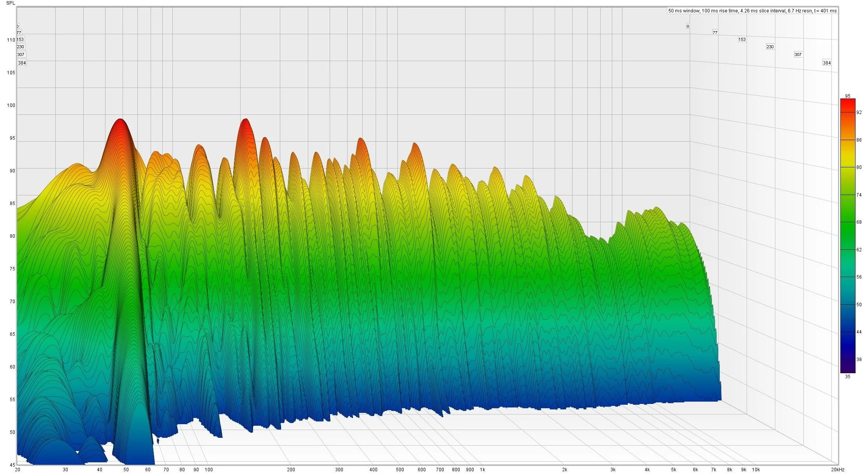Viewport: 868px width, 474px height.
Task: Click the 384 time label on the left edge
Action: (22, 63)
